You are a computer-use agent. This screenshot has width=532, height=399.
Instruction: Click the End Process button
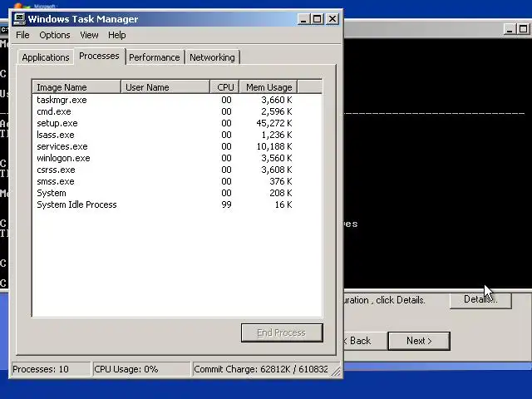(282, 332)
